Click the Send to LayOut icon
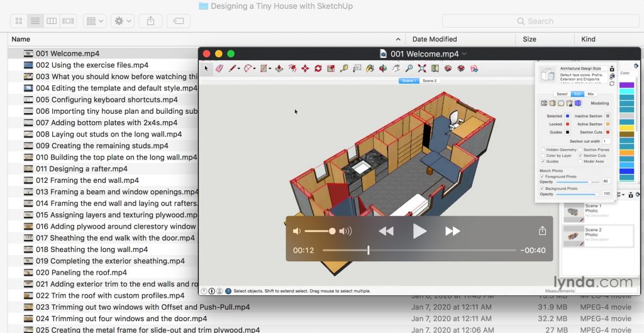 [x=474, y=68]
